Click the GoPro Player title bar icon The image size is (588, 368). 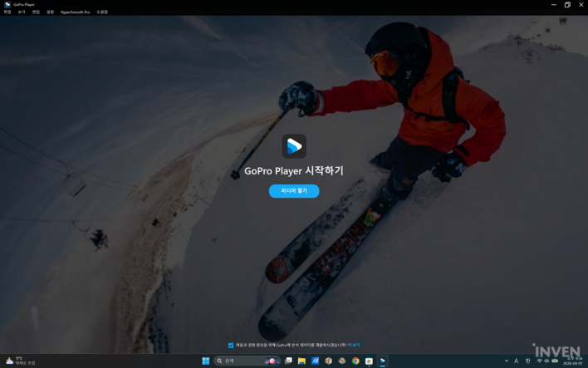[7, 4]
